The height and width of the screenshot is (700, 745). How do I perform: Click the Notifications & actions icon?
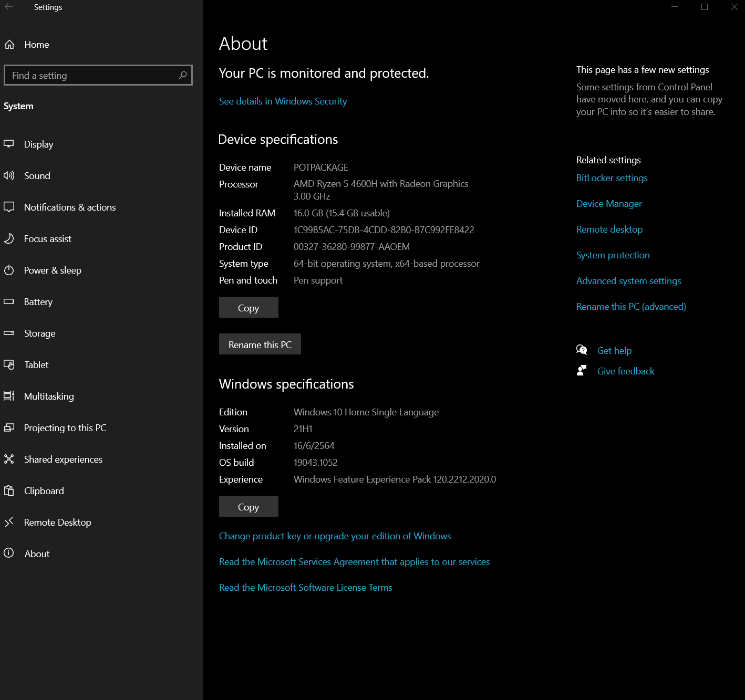9,207
